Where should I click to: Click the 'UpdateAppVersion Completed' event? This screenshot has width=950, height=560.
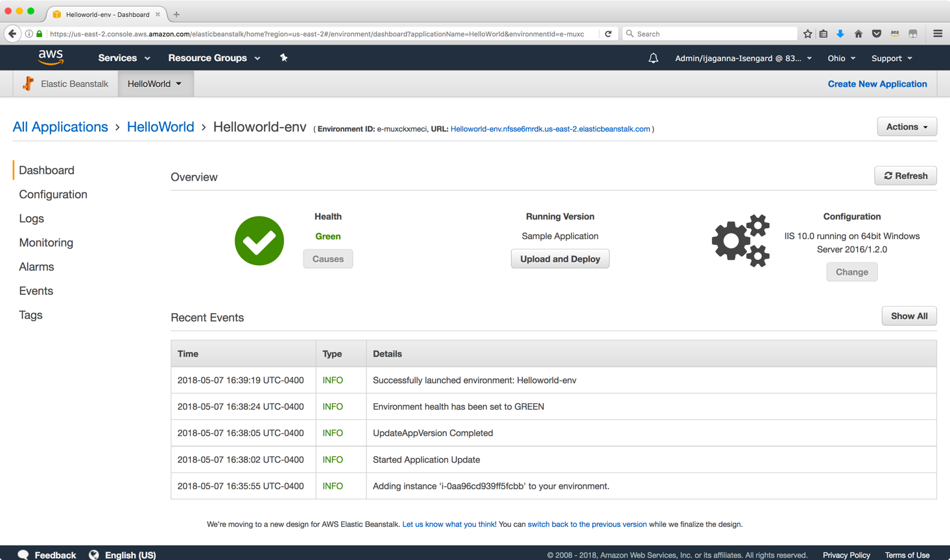pos(433,433)
